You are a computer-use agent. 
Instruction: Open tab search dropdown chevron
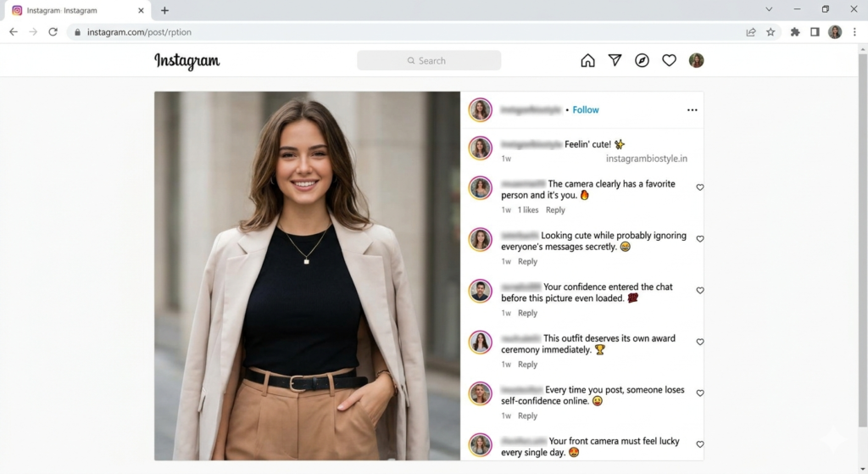(x=769, y=9)
